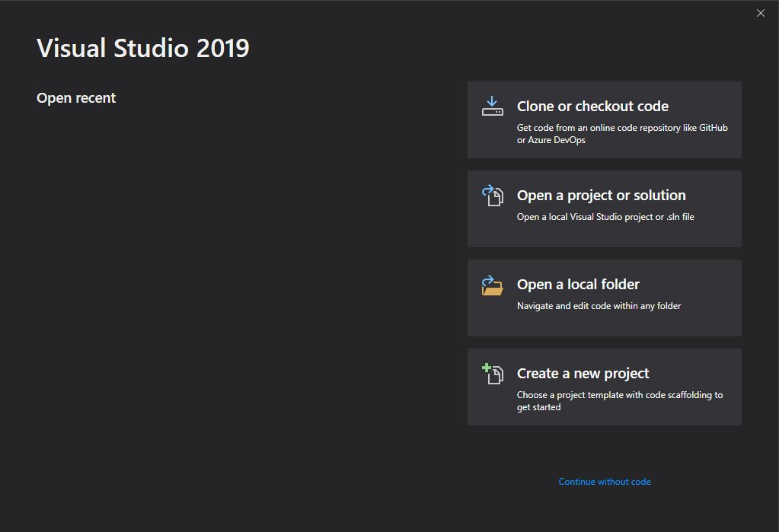
Task: Click text 'Choose a project template with code scaffolding'
Action: coord(615,395)
